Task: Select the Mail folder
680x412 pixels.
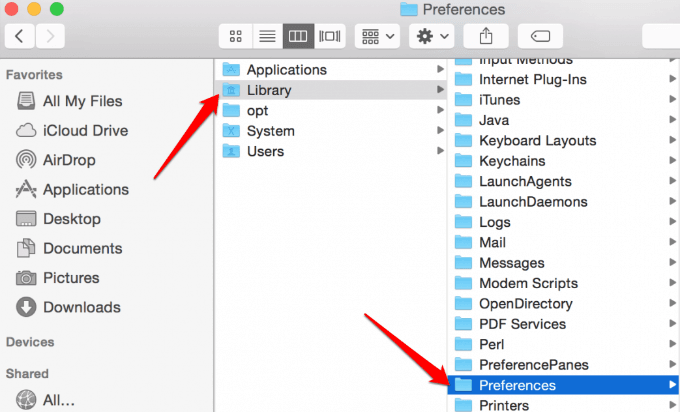Action: pos(564,242)
